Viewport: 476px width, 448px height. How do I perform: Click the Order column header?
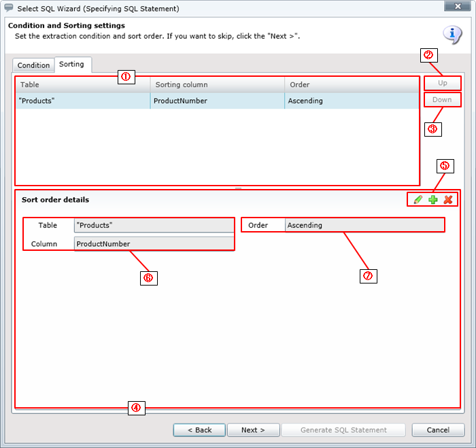coord(350,85)
